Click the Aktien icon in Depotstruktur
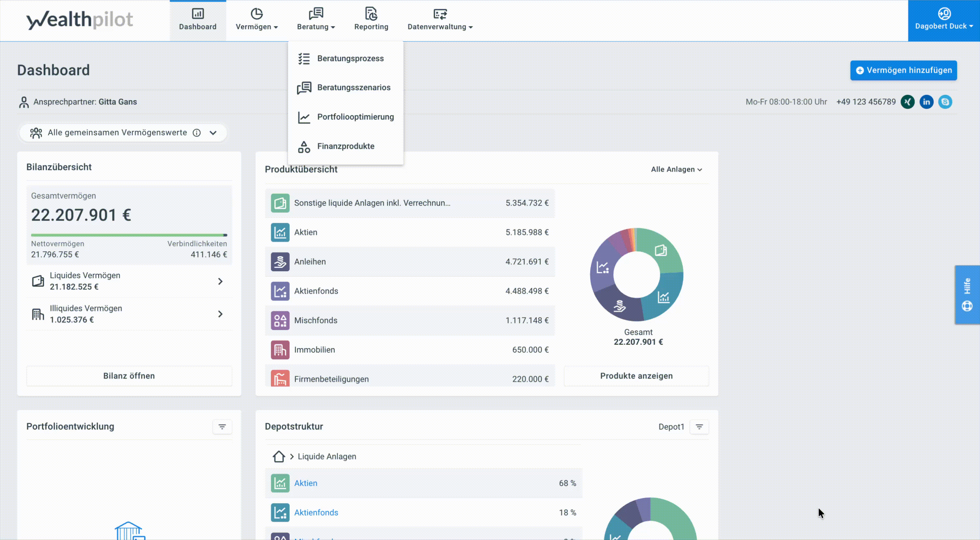 [x=280, y=483]
